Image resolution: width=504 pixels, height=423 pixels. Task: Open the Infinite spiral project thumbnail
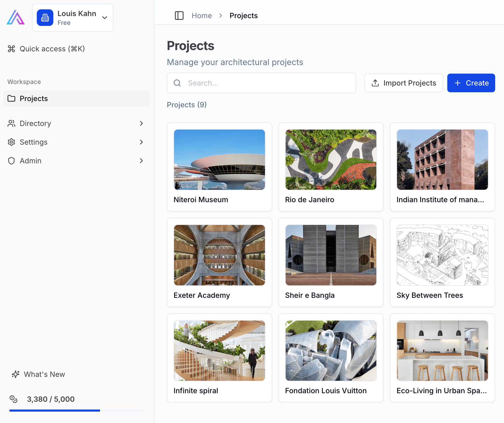click(219, 351)
